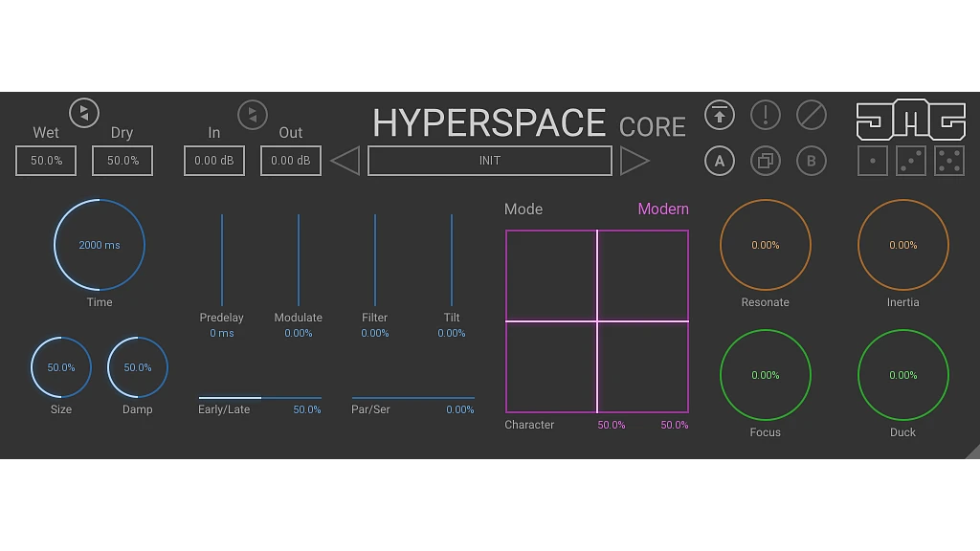
Task: Click the Inertia knob
Action: pos(903,245)
